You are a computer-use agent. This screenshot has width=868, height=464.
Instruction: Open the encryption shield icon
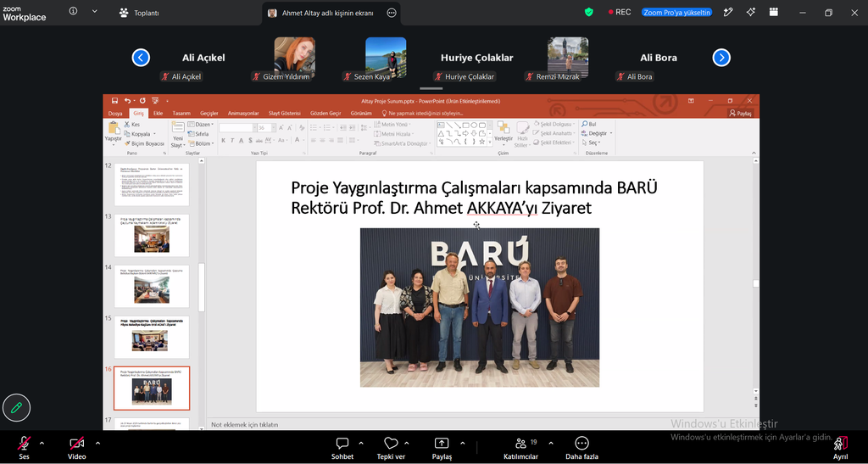(x=589, y=12)
